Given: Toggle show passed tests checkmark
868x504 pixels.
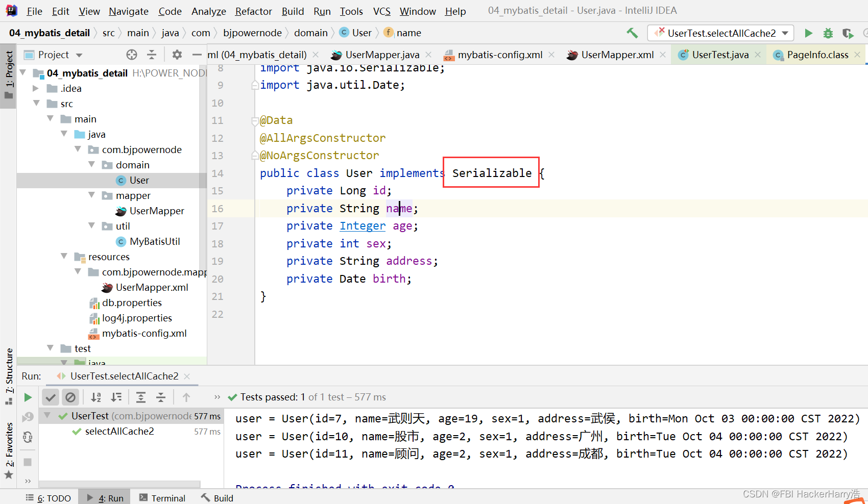Looking at the screenshot, I should [x=51, y=397].
